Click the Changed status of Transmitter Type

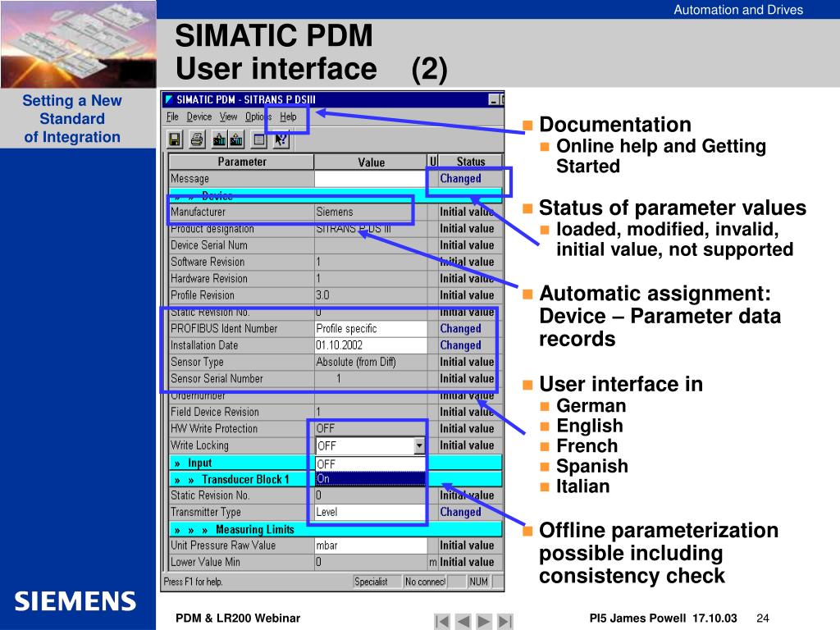(x=460, y=512)
